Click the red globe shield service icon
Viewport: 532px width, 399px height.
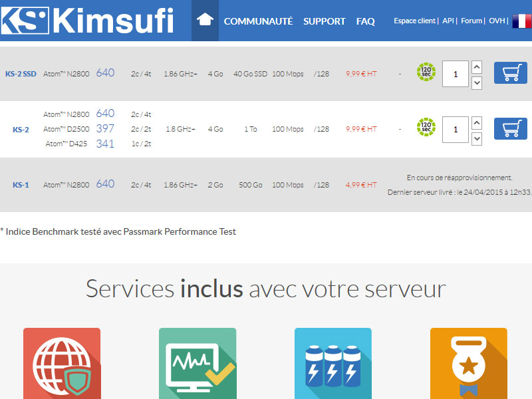[62, 363]
